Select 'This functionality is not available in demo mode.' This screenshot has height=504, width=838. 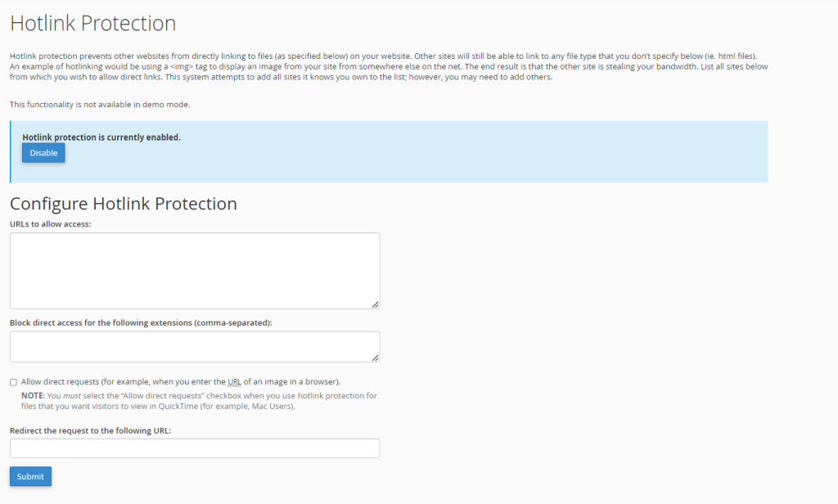click(x=100, y=104)
